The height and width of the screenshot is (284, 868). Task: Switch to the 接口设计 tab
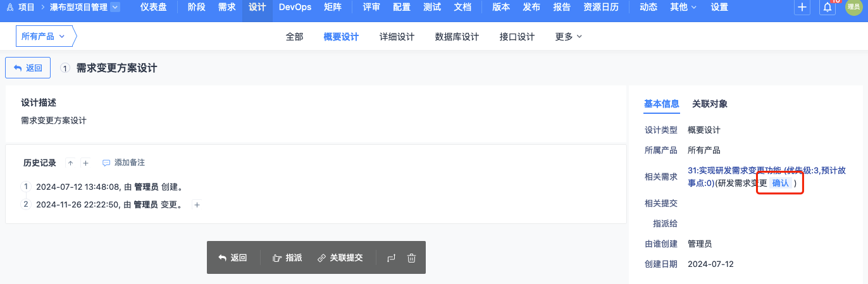pos(517,37)
